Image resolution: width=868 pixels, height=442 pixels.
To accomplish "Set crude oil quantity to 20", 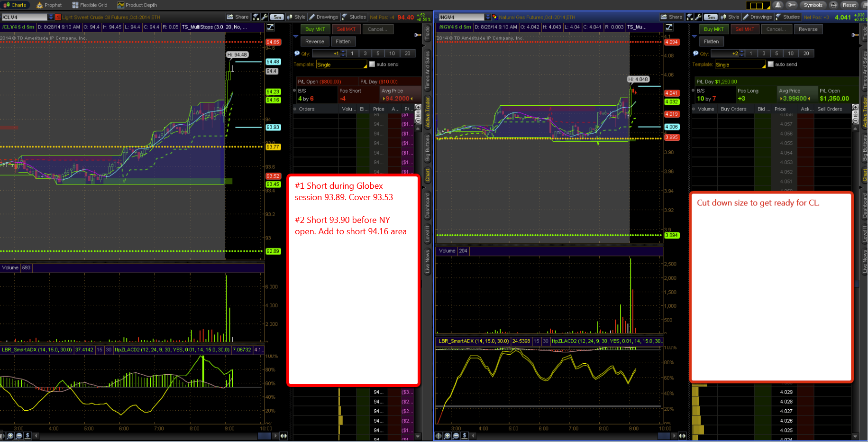I will coord(408,54).
